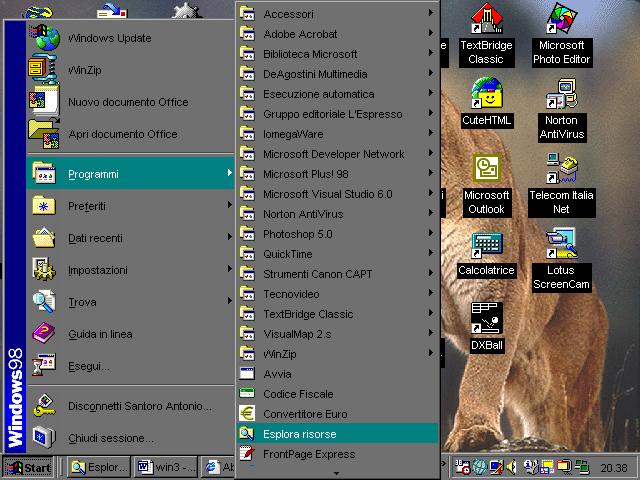Switch to win3 Word taskbar button
Screen dimensions: 640x480
(x=166, y=467)
